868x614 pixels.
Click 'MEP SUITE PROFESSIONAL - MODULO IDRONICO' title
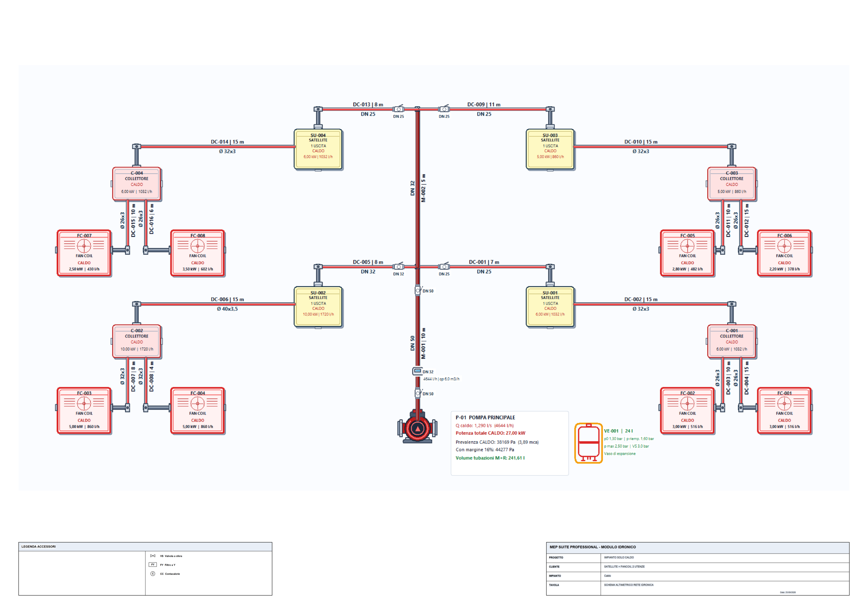point(593,547)
